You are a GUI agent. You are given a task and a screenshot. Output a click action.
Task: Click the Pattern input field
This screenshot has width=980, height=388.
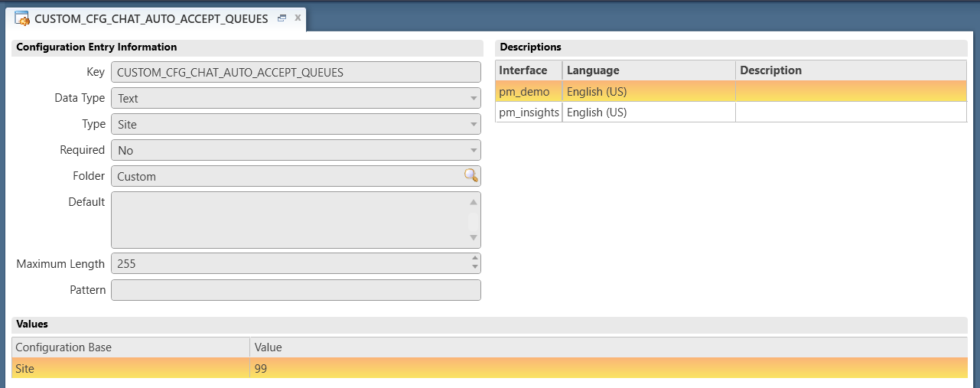(295, 290)
